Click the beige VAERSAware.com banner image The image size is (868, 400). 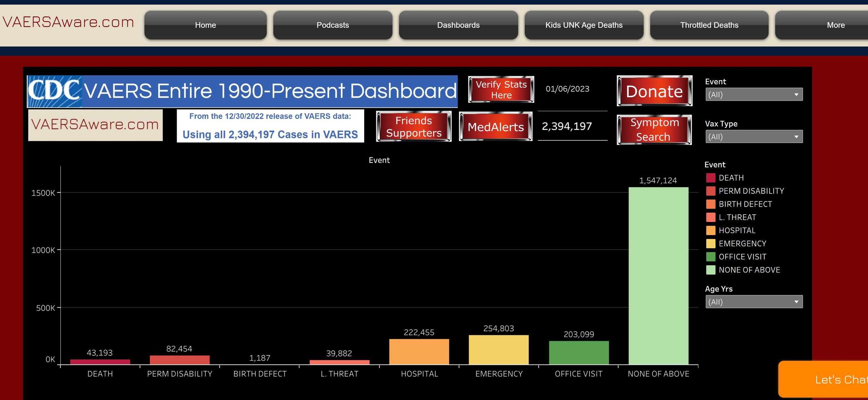click(x=95, y=125)
